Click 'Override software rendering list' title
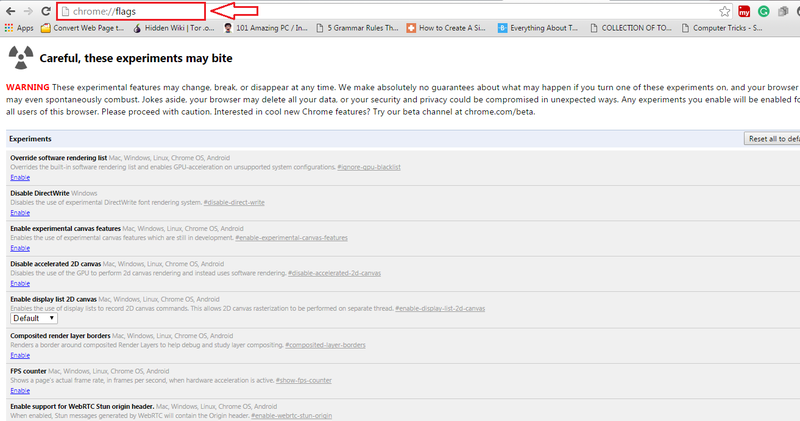Image resolution: width=800 pixels, height=421 pixels. [x=59, y=158]
